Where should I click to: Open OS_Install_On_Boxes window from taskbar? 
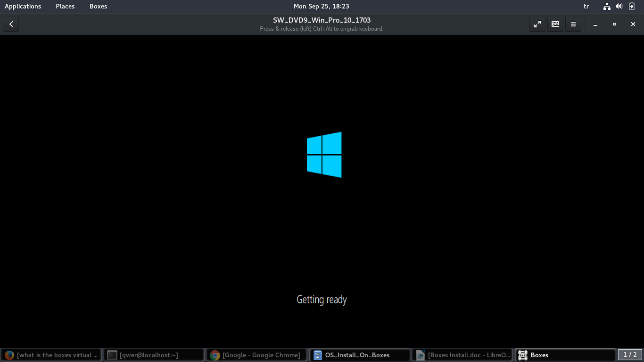coord(359,355)
